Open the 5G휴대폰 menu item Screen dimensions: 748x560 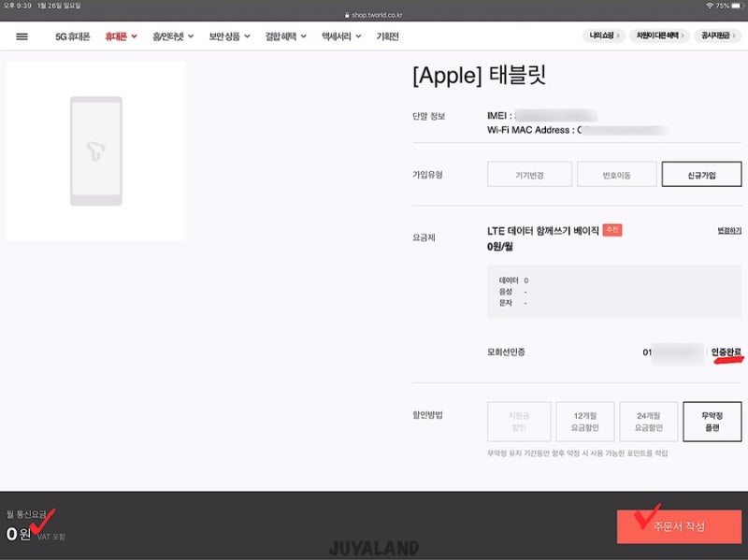(x=73, y=36)
